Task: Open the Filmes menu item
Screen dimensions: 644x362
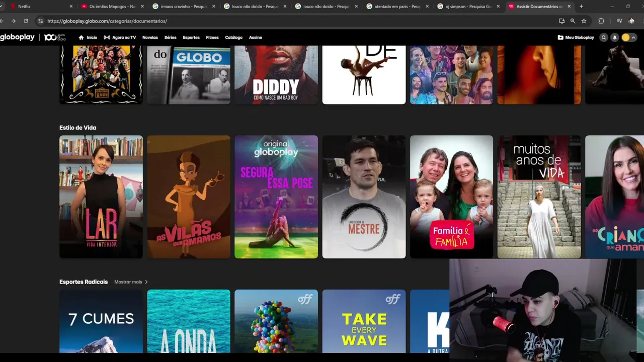Action: (x=212, y=37)
